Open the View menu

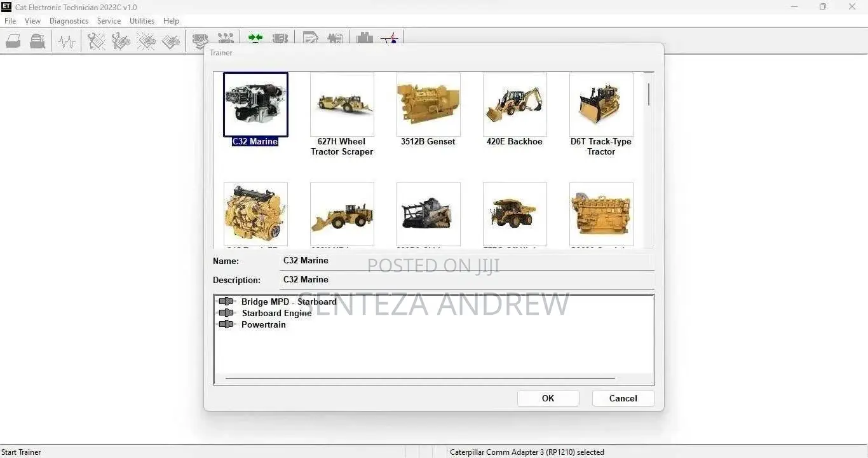(32, 21)
